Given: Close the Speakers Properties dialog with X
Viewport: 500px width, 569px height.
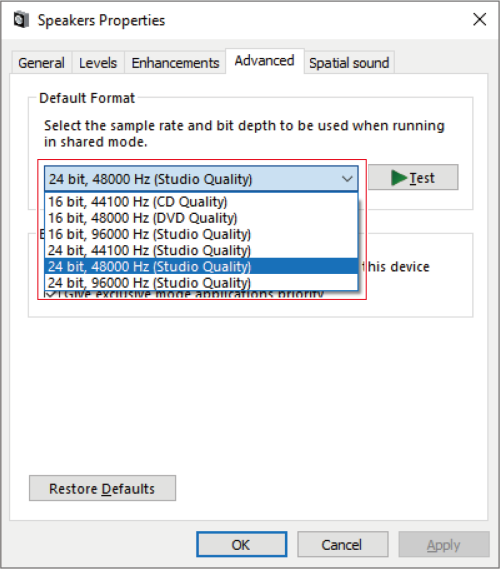Looking at the screenshot, I should 480,19.
